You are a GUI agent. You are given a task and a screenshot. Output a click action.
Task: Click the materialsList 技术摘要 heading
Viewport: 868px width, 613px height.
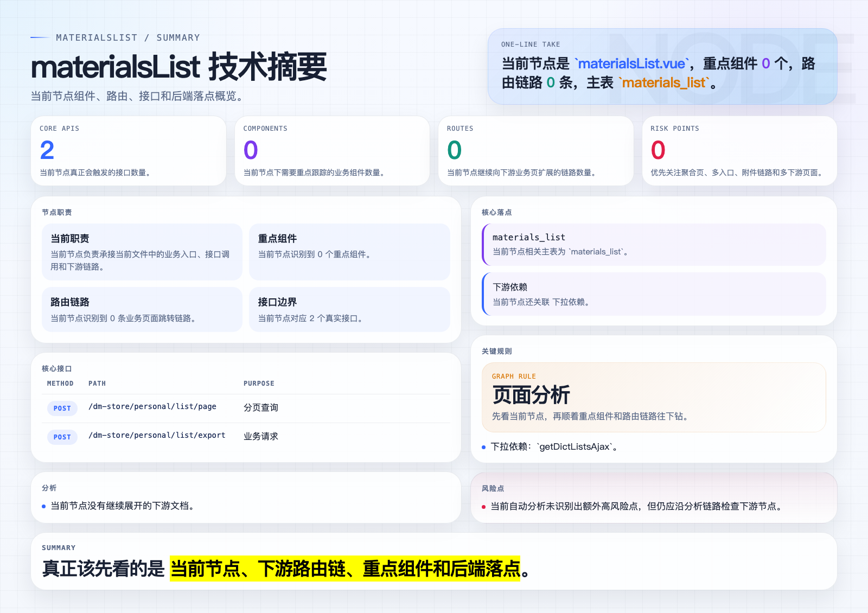pyautogui.click(x=179, y=67)
